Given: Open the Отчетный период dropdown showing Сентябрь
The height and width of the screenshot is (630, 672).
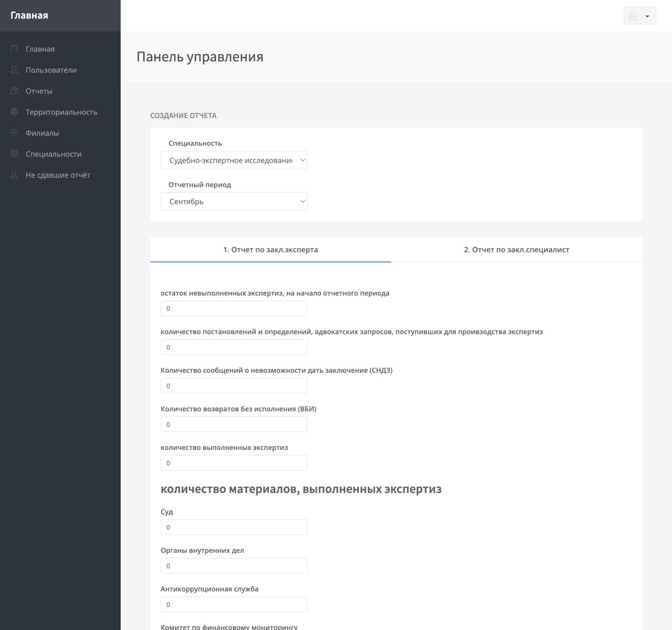Looking at the screenshot, I should pos(234,202).
